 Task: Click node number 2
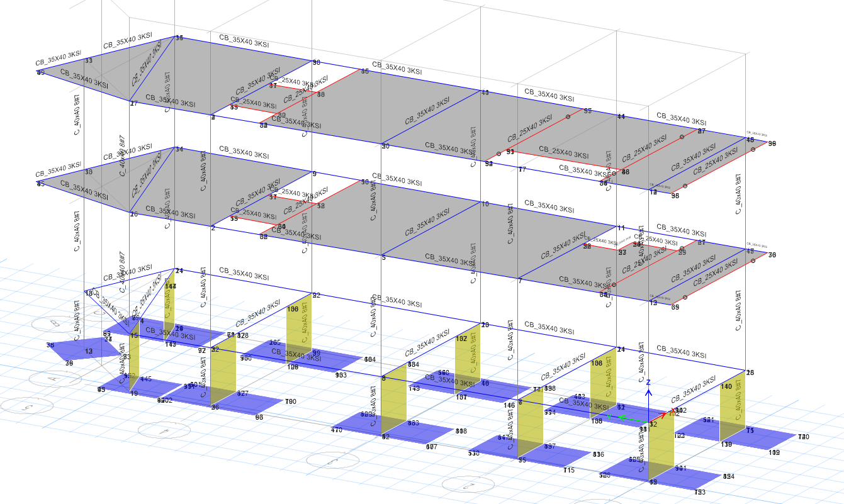tap(213, 228)
